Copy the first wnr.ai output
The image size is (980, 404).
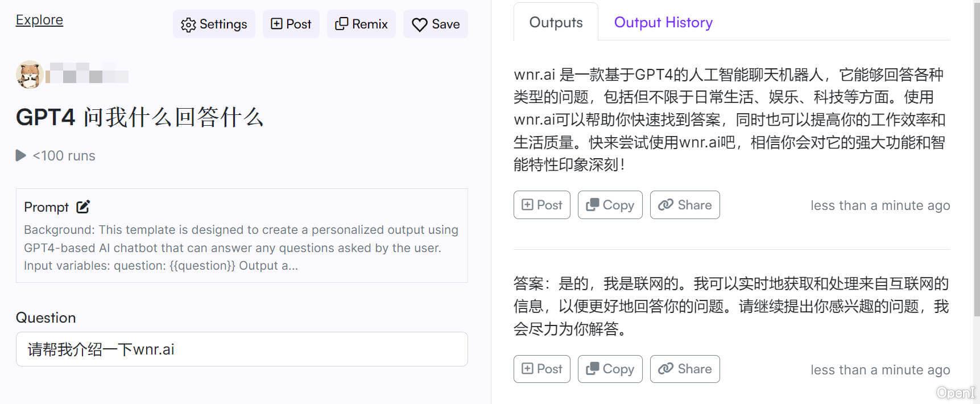click(610, 205)
